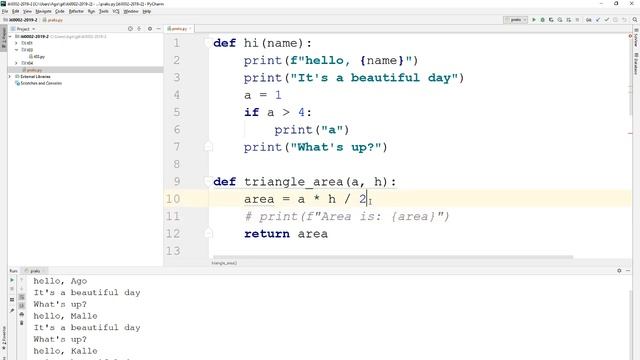
Task: Click the concurrency diagram toolbar icon
Action: (x=569, y=20)
